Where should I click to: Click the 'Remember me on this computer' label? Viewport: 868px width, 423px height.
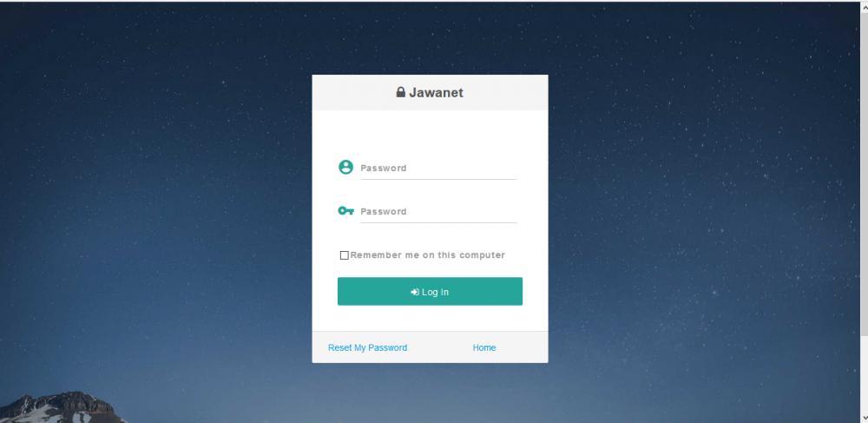(427, 255)
